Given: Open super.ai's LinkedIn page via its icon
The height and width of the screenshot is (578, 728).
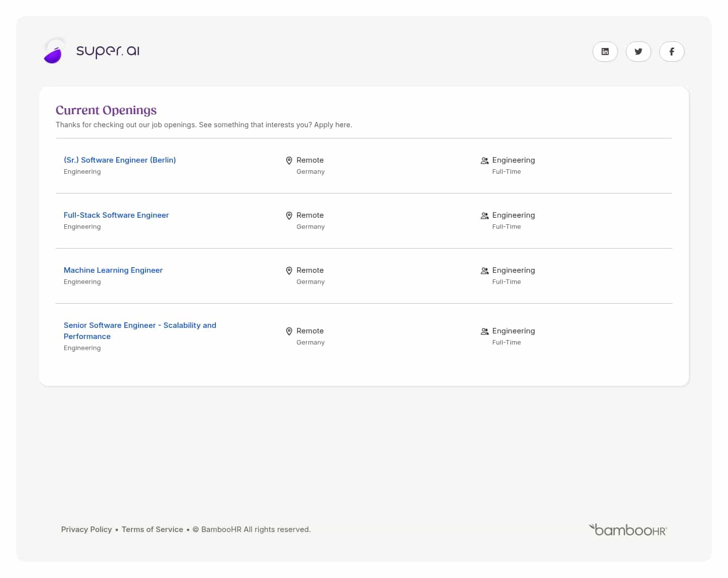Looking at the screenshot, I should pos(605,52).
